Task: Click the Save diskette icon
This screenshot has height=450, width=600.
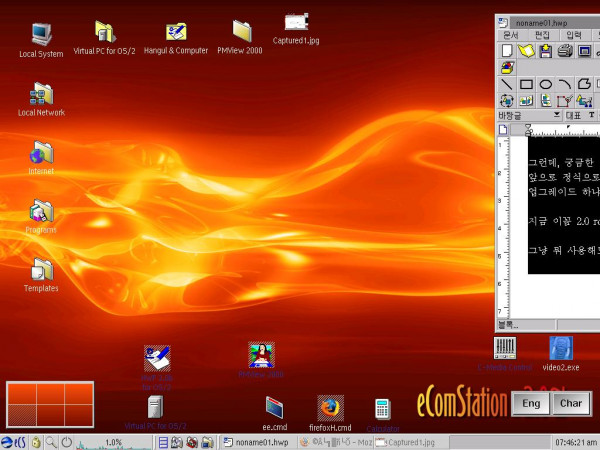Action: coord(545,50)
